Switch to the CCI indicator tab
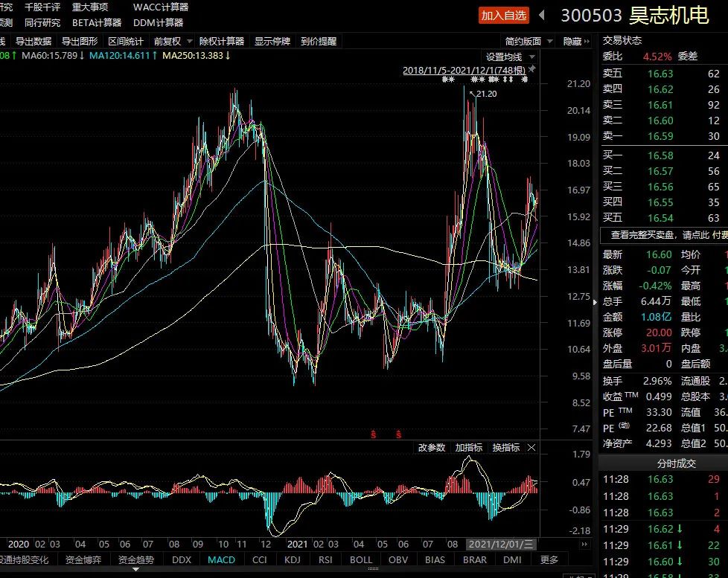Image resolution: width=728 pixels, height=578 pixels. coord(260,560)
